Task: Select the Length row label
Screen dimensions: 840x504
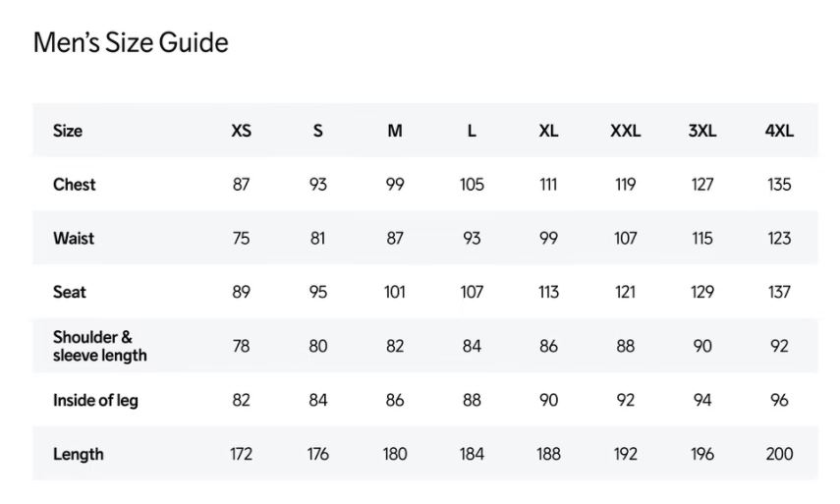Action: [78, 454]
